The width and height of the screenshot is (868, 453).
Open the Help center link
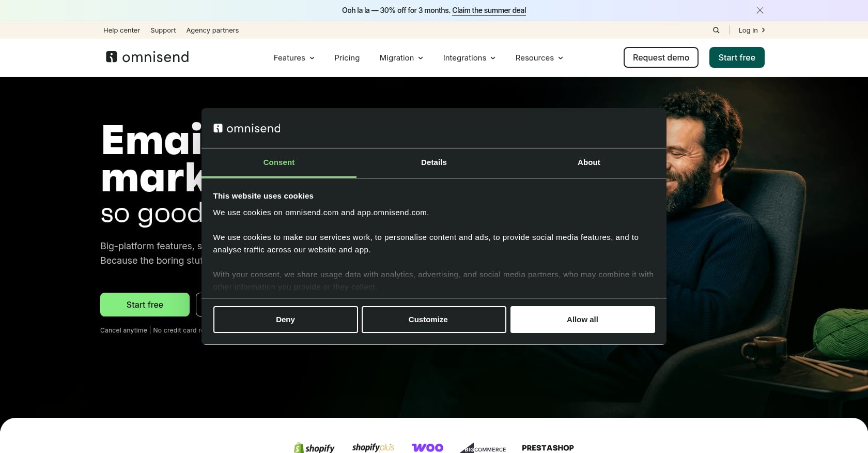(x=121, y=30)
